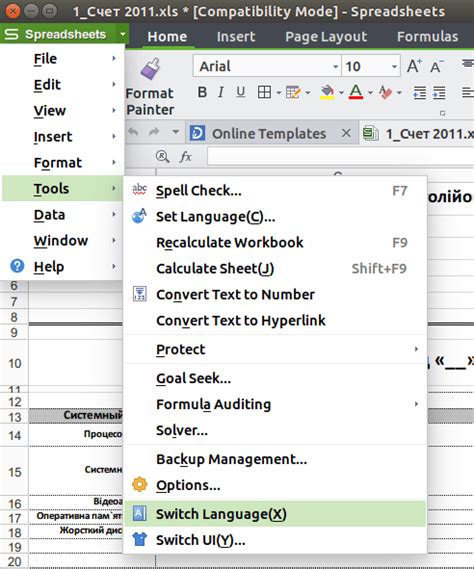
Task: Click the fx insert function icon
Action: tap(185, 157)
